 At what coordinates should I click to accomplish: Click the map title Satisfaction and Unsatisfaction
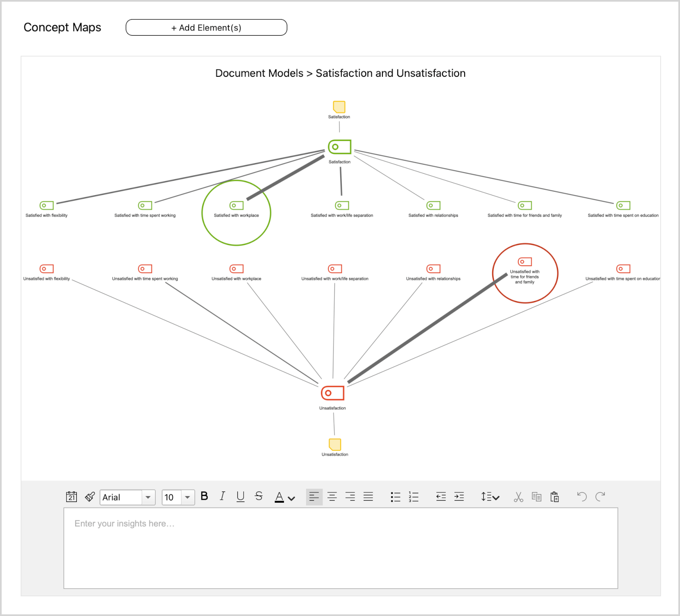click(x=390, y=73)
